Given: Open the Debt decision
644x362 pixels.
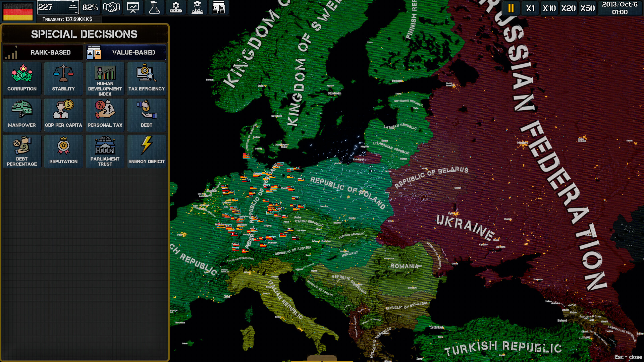Looking at the screenshot, I should click(x=147, y=115).
